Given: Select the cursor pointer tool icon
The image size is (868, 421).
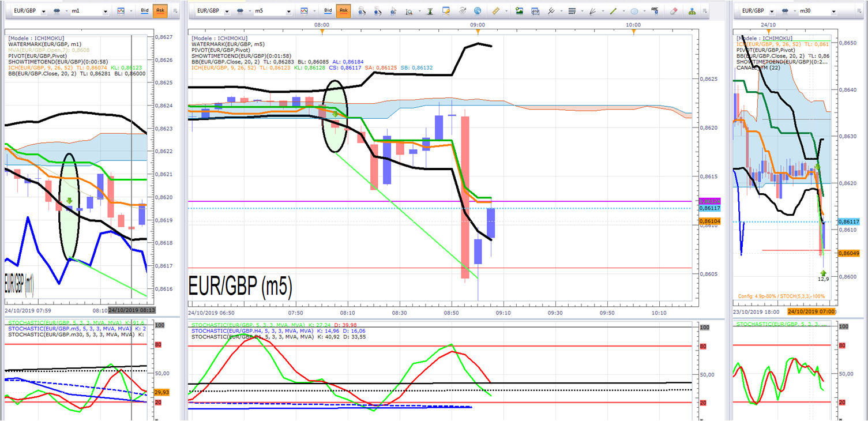Looking at the screenshot, I should [394, 11].
